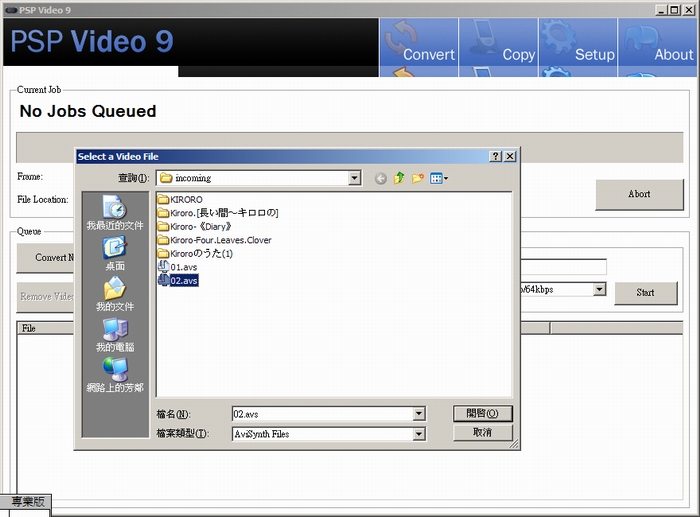This screenshot has width=700, height=517.
Task: Click the back arrow icon in file dialog
Action: tap(380, 179)
